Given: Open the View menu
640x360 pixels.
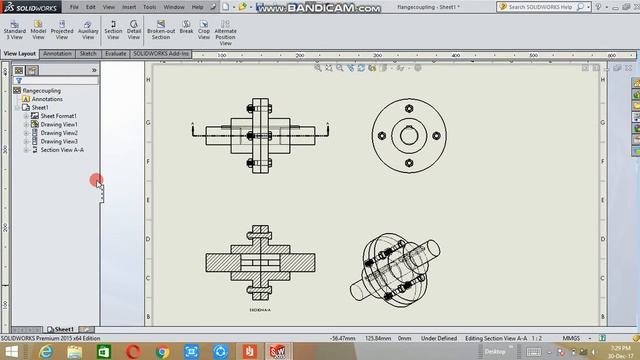Looking at the screenshot, I should click(x=109, y=7).
